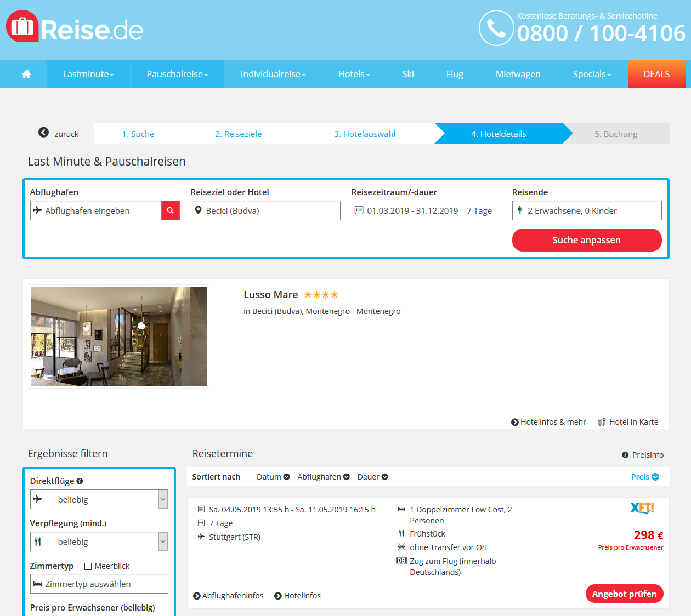The width and height of the screenshot is (691, 616).
Task: Click the 298 € price
Action: pyautogui.click(x=648, y=535)
